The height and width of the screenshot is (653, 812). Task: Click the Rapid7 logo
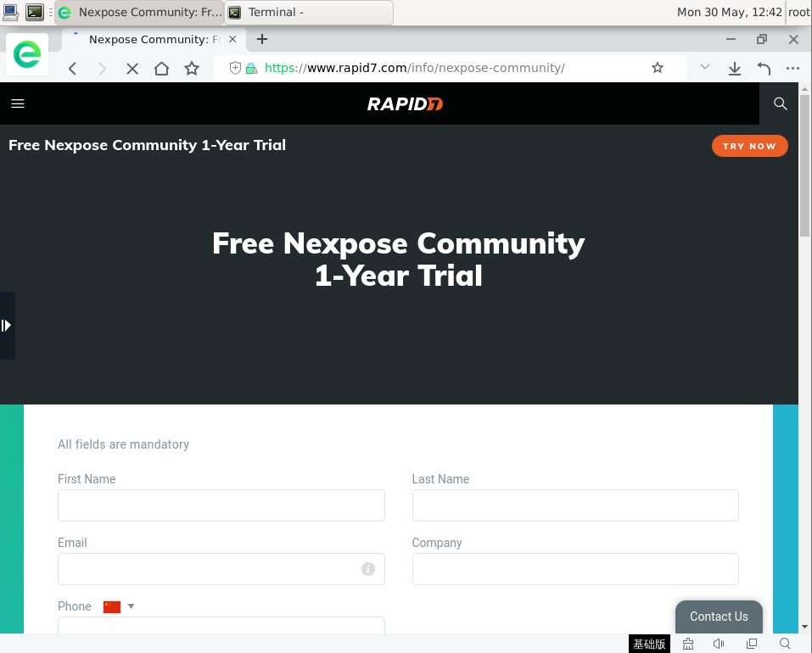pyautogui.click(x=405, y=104)
